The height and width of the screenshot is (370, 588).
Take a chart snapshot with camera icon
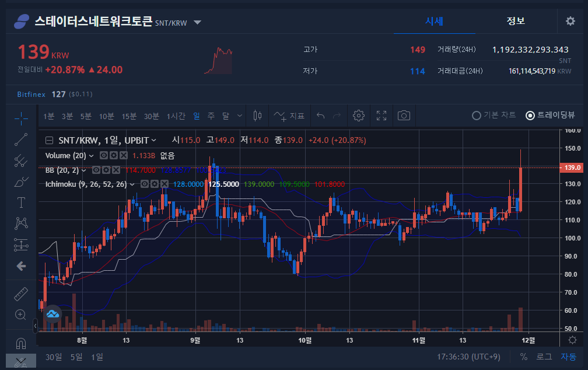click(404, 116)
